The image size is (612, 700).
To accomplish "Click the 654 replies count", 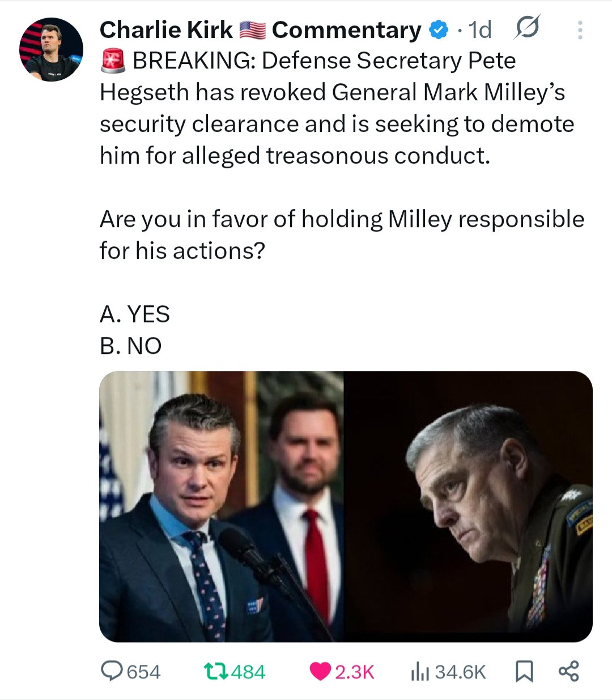I will (x=143, y=672).
